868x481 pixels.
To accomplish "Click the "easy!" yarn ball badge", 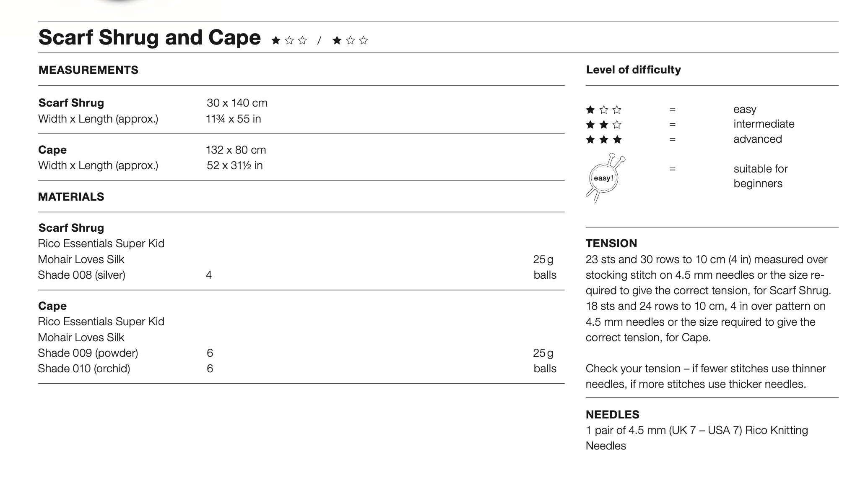I will coord(604,178).
